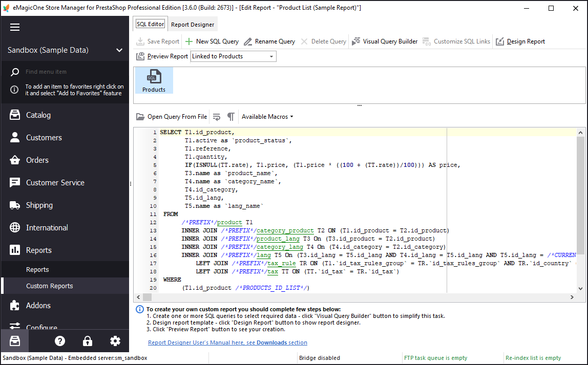Switch to the Report Designer tab
Image resolution: width=588 pixels, height=365 pixels.
[x=193, y=25]
